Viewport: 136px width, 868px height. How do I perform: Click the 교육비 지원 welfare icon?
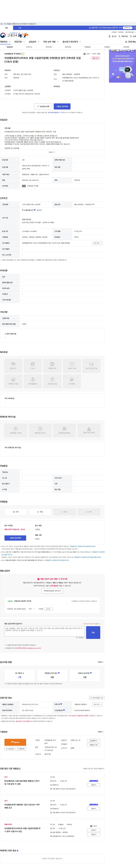pyautogui.click(x=72, y=364)
